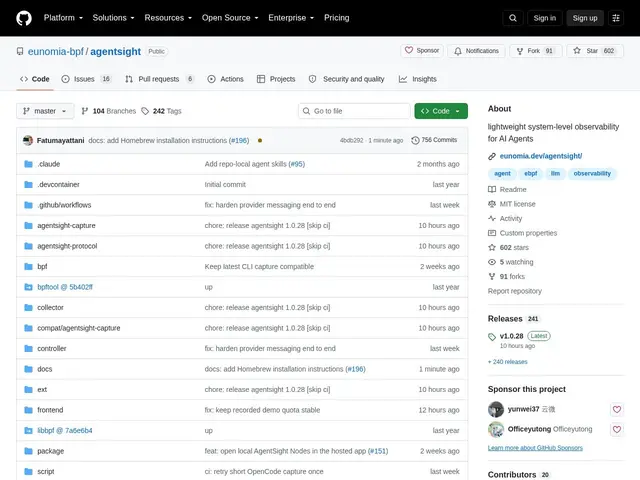Switch to Security and quality tab
640x480 pixels.
[x=347, y=79]
